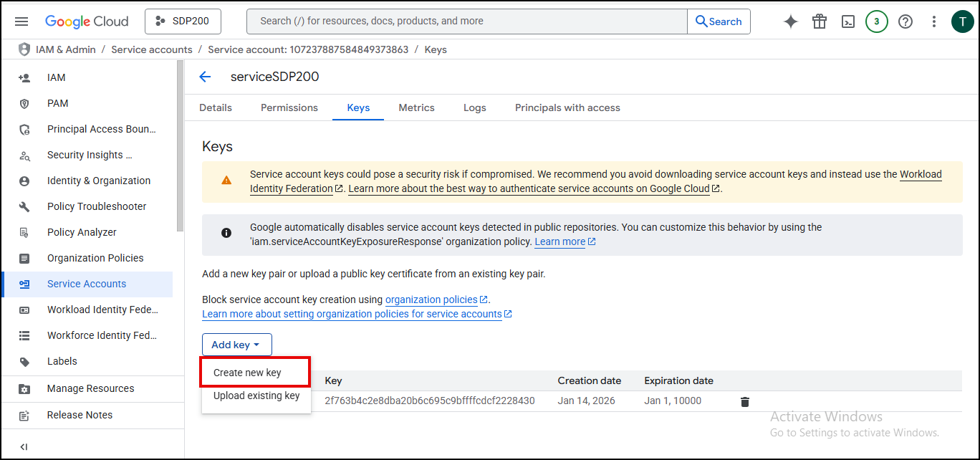The width and height of the screenshot is (980, 460).
Task: Open the help question mark icon
Action: 905,21
